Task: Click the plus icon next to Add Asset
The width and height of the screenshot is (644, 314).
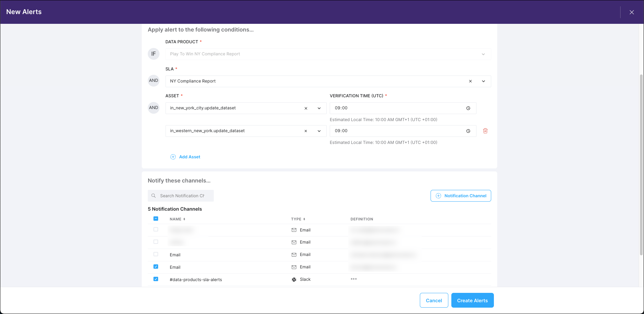Action: coord(173,157)
